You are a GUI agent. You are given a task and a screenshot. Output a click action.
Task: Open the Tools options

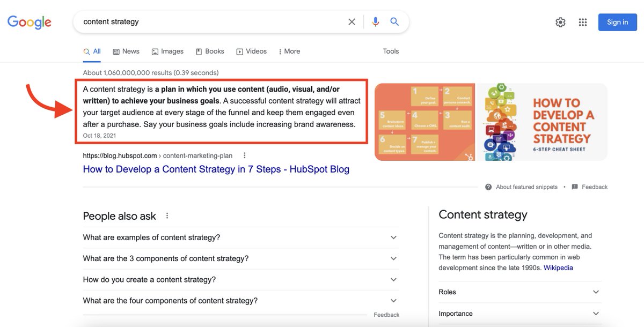pos(391,51)
